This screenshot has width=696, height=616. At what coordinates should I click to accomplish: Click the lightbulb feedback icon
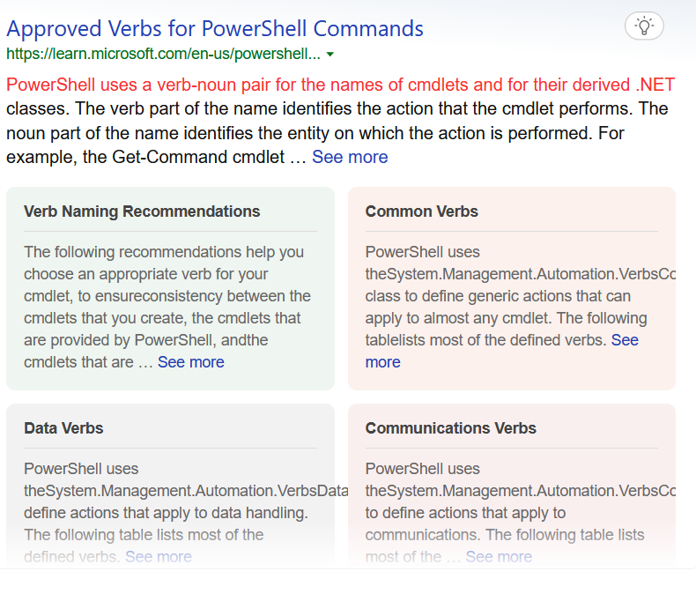(644, 26)
